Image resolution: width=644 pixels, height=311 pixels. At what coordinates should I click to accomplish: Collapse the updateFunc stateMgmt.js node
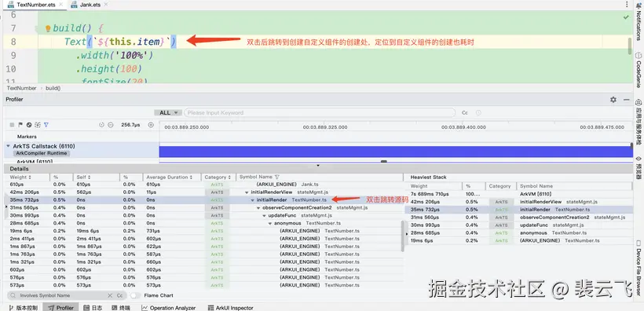click(264, 215)
